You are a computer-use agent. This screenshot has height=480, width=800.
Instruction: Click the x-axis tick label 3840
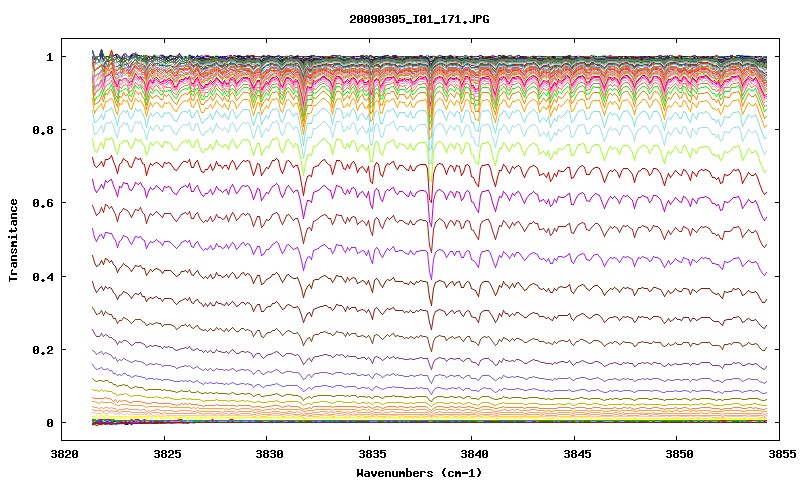(475, 454)
